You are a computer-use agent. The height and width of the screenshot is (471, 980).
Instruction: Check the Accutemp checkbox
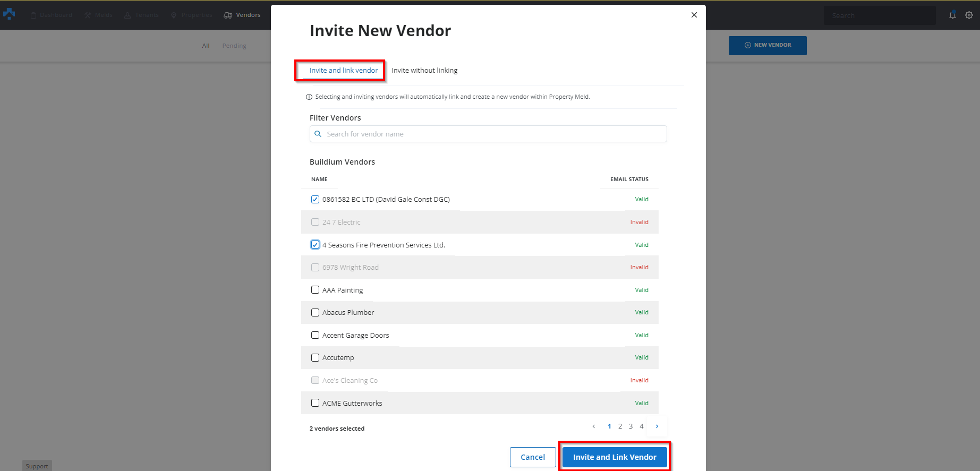click(315, 358)
